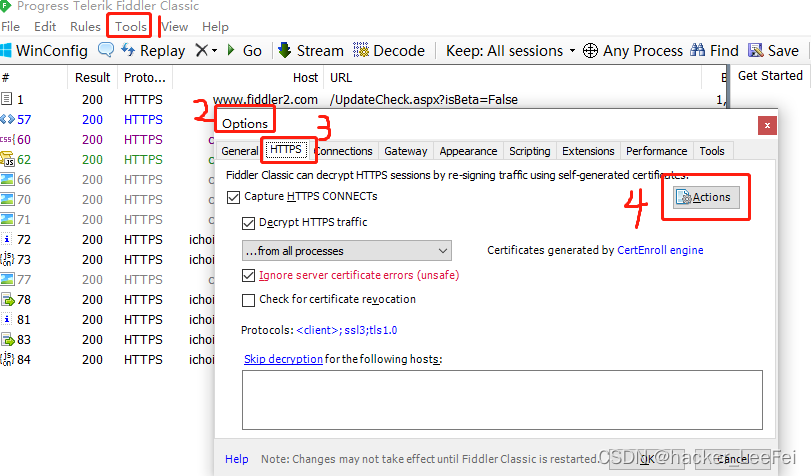Screen dimensions: 811x476
Task: Switch to the Performance tab
Action: click(x=656, y=151)
